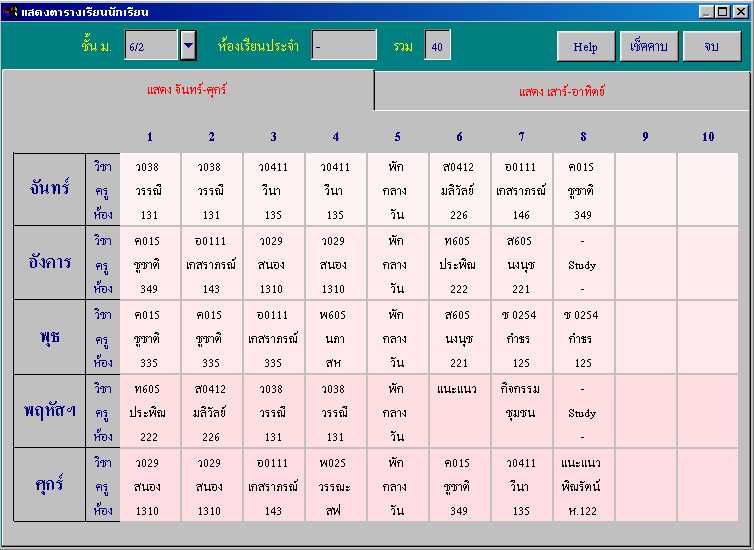Click the เช็คคาบ button
The width and height of the screenshot is (754, 550).
click(x=649, y=47)
